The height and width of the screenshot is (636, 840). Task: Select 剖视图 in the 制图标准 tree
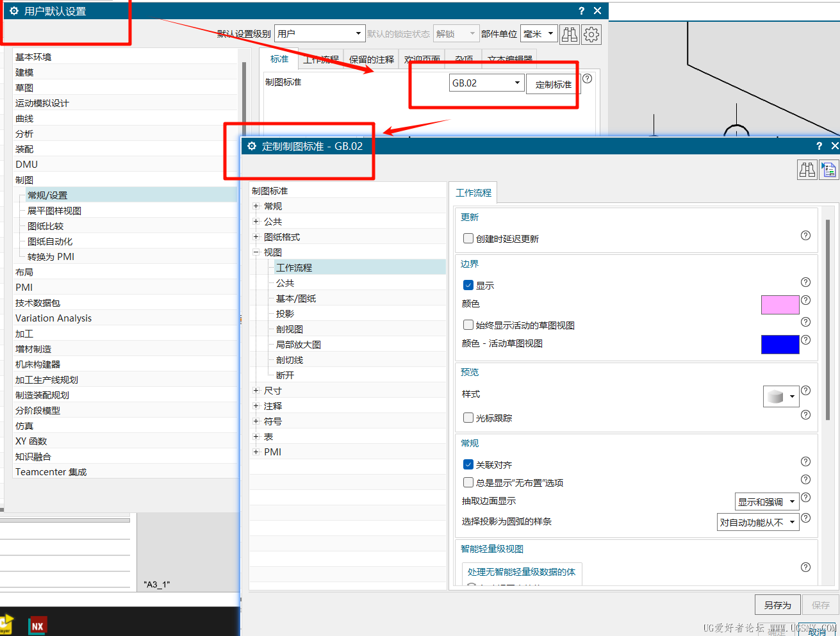(x=290, y=329)
